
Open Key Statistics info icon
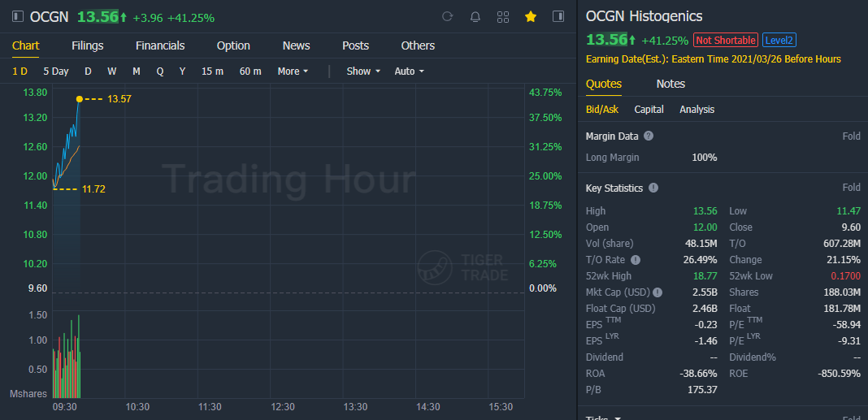pos(653,188)
